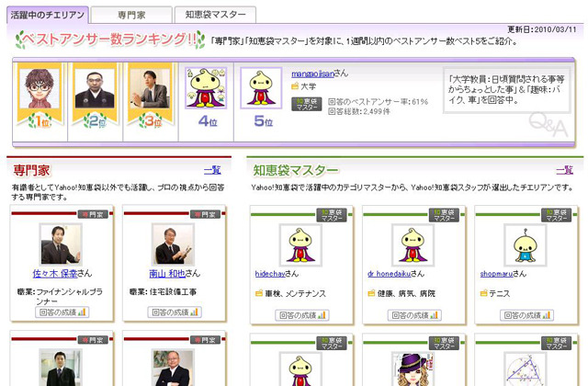The image size is (588, 386).
Task: Click the テニス category text
Action: [x=500, y=294]
